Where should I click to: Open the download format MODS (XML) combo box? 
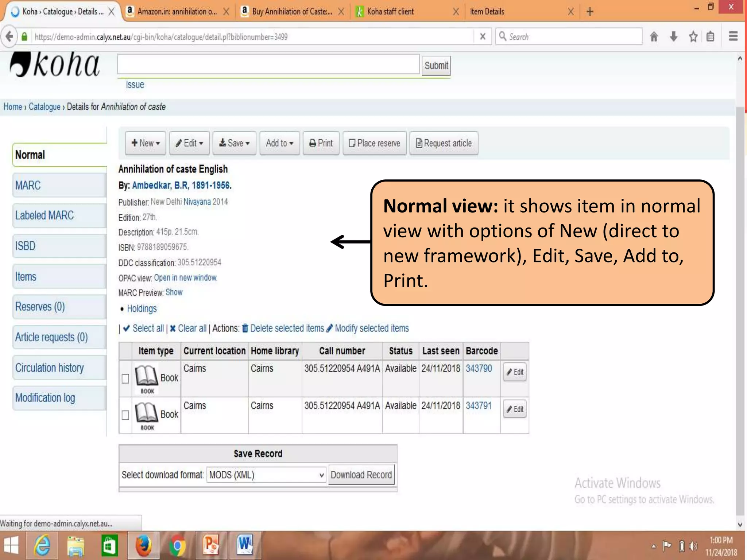pyautogui.click(x=266, y=475)
